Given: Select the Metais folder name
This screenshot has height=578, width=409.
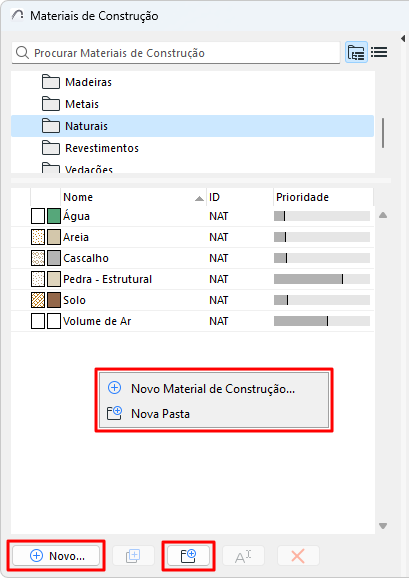Looking at the screenshot, I should (82, 104).
